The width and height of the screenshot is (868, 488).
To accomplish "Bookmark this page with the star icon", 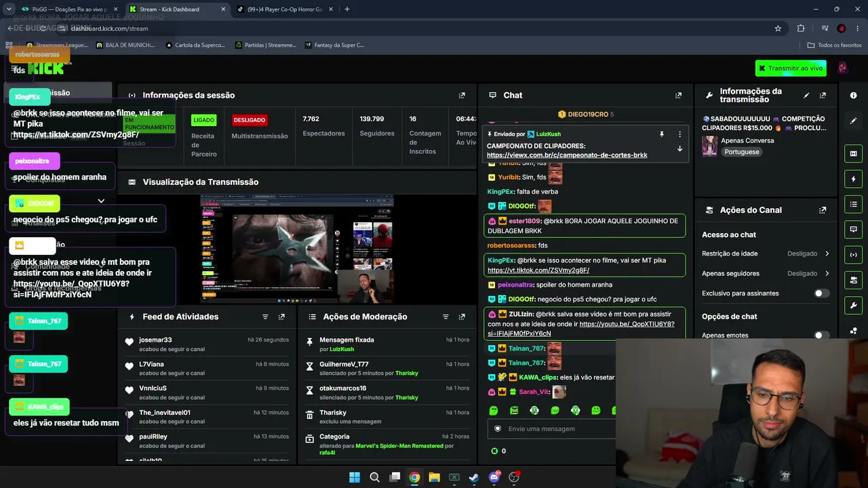I will (778, 28).
